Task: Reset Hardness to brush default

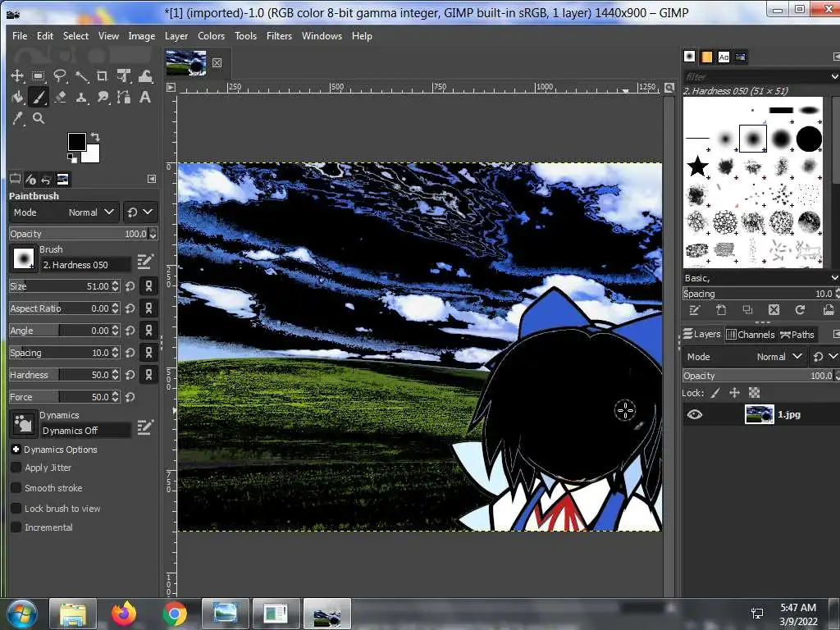Action: (130, 375)
